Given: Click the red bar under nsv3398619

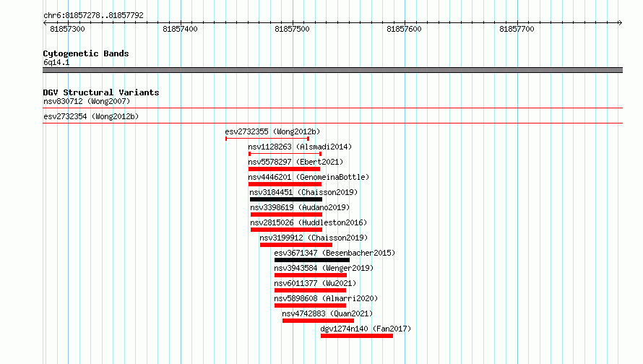Looking at the screenshot, I should click(x=286, y=214).
